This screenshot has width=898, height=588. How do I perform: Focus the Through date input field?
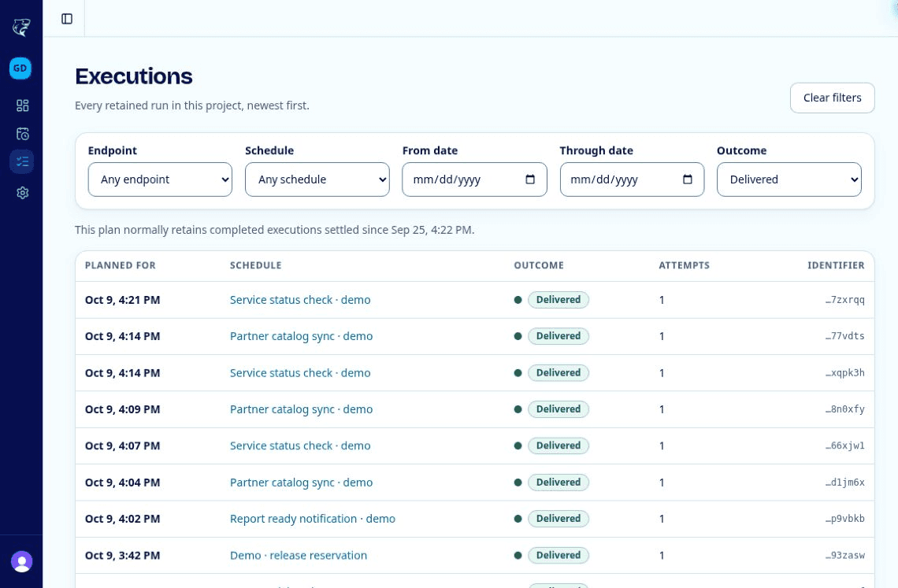[x=632, y=179]
